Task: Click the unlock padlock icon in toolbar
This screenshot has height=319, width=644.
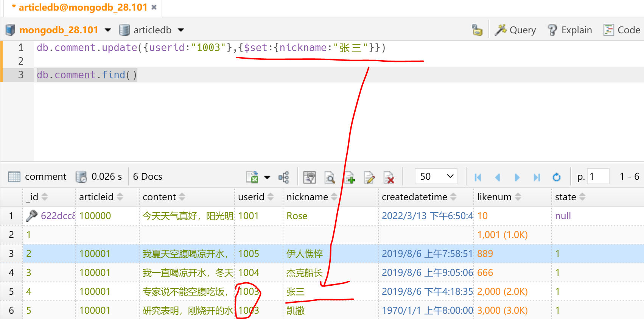Action: [477, 30]
